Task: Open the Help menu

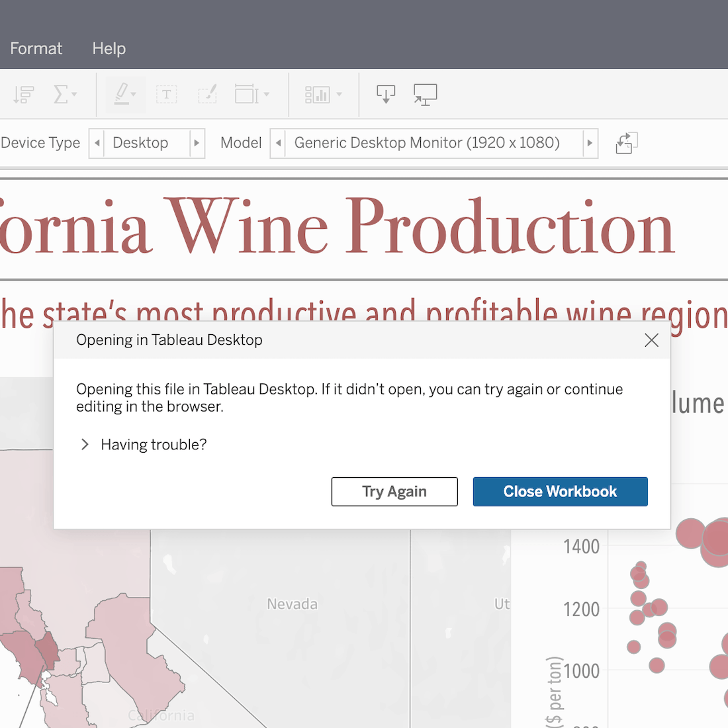Action: coord(109,48)
